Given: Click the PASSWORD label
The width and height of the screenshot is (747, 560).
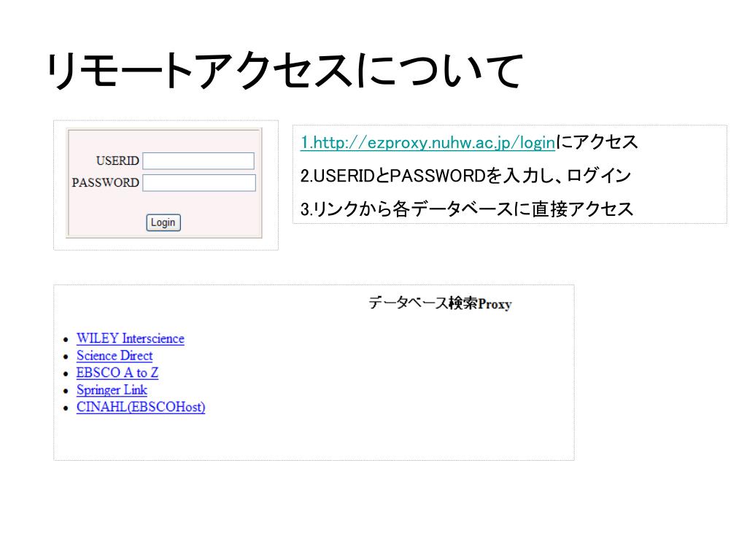Looking at the screenshot, I should point(105,183).
